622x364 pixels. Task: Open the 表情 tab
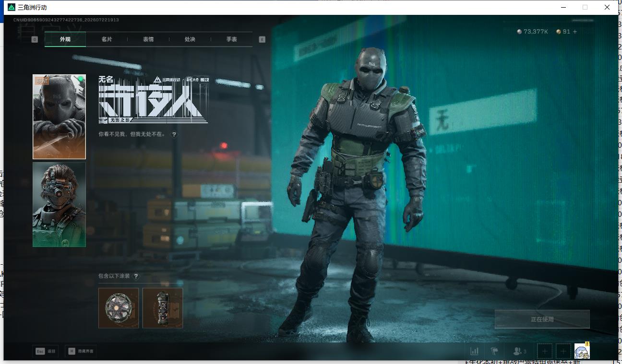click(x=148, y=39)
